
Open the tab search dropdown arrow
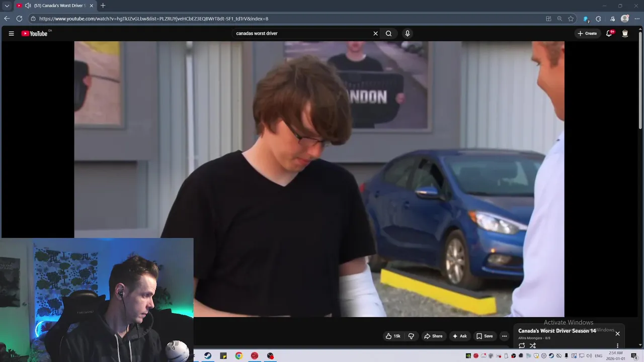click(x=7, y=6)
